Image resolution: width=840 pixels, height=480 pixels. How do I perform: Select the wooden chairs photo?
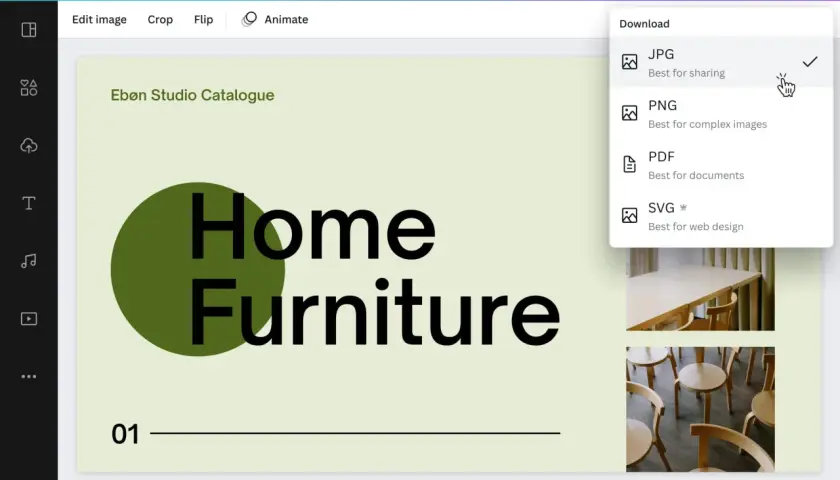700,409
